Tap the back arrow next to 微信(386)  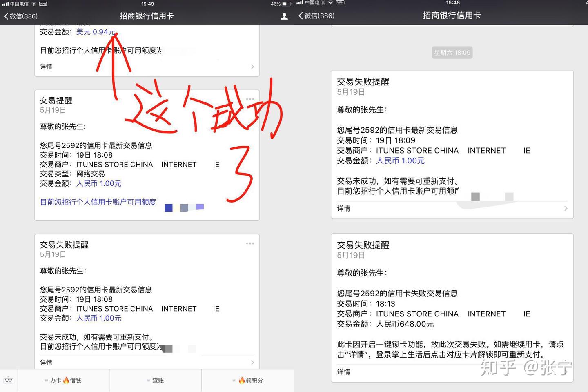(6, 16)
